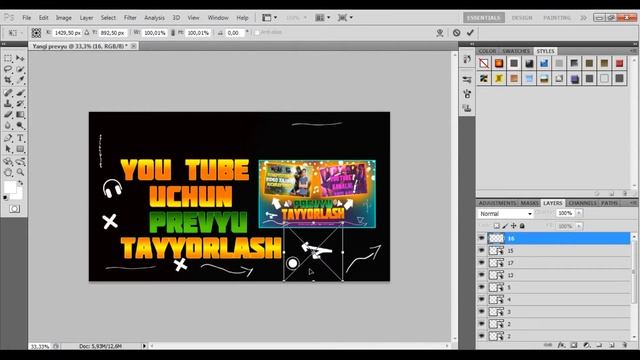The width and height of the screenshot is (640, 360).
Task: Toggle the Anti-alias checkbox
Action: tap(257, 32)
